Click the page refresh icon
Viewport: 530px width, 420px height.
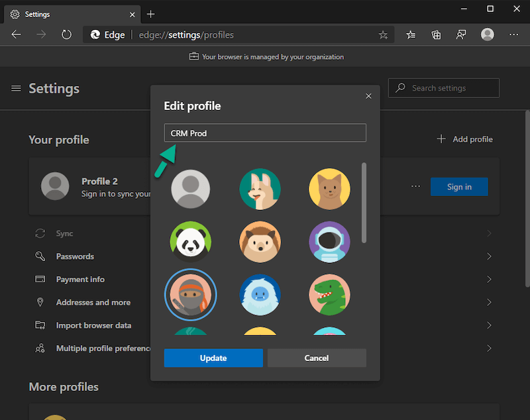(66, 34)
